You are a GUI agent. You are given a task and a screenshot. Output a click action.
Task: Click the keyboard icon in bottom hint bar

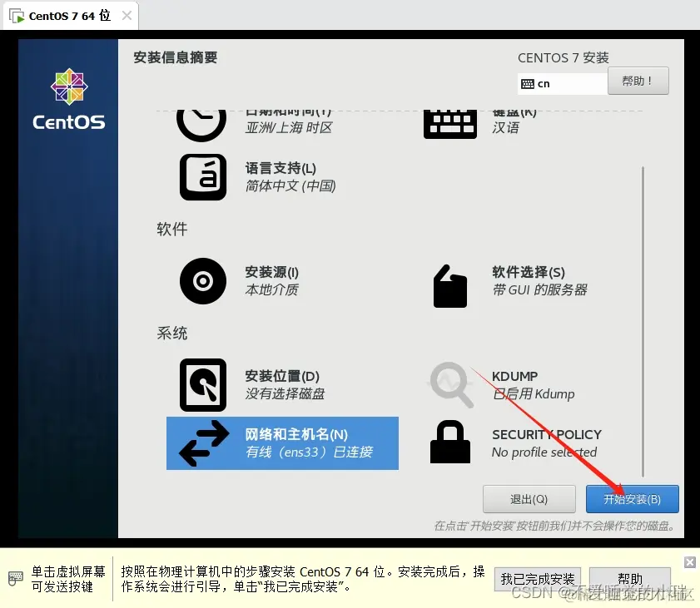(x=15, y=579)
